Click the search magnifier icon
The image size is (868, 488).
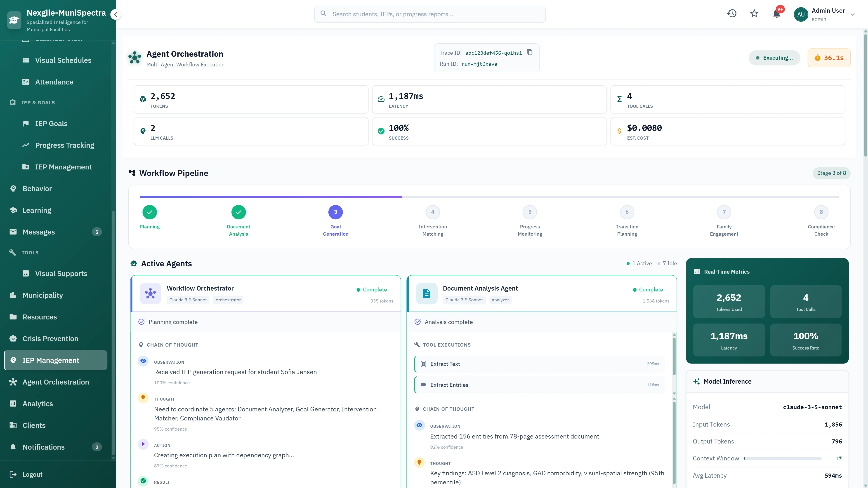[x=323, y=14]
